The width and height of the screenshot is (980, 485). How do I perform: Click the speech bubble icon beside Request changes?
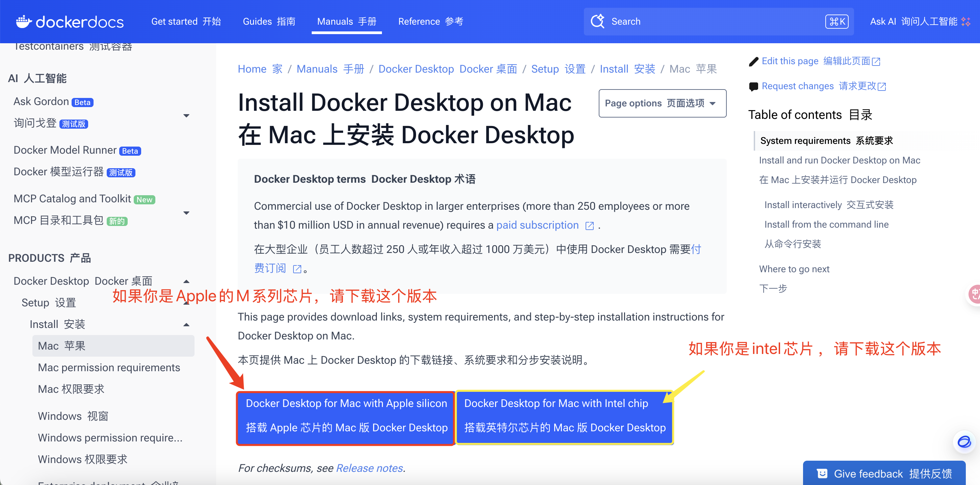click(x=753, y=87)
